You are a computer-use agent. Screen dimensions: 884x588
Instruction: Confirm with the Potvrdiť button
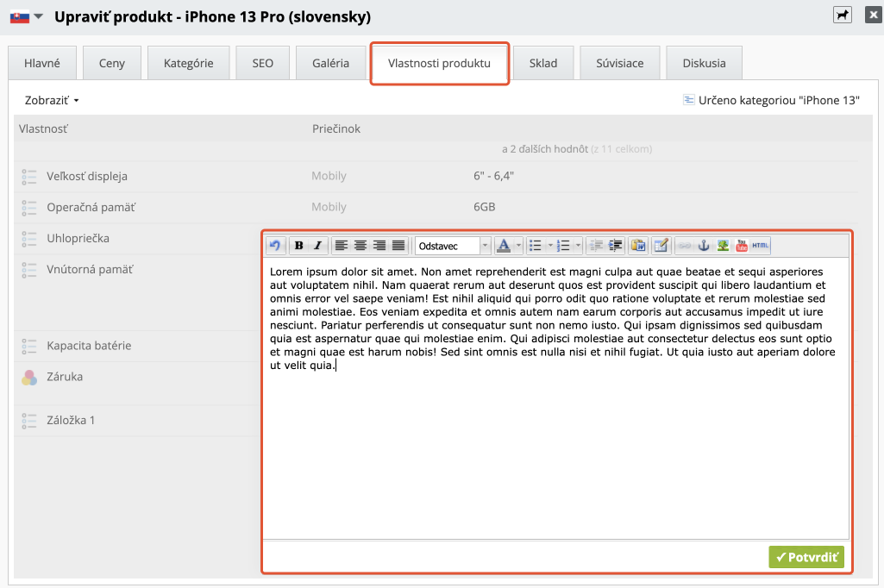(x=806, y=557)
